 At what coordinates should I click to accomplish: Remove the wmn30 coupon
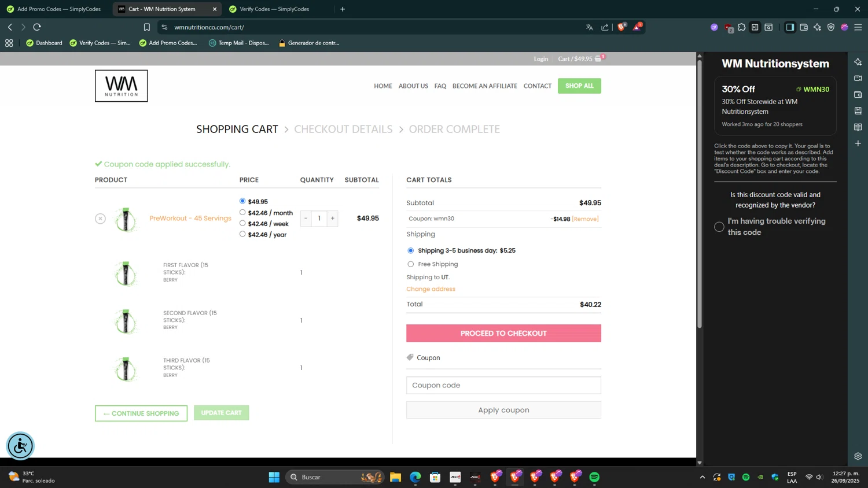585,219
